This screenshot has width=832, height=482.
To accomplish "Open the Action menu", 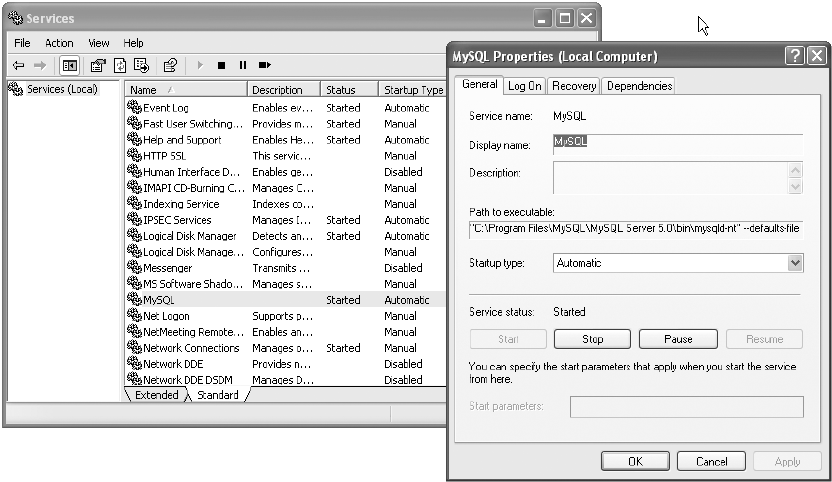I will click(x=59, y=43).
